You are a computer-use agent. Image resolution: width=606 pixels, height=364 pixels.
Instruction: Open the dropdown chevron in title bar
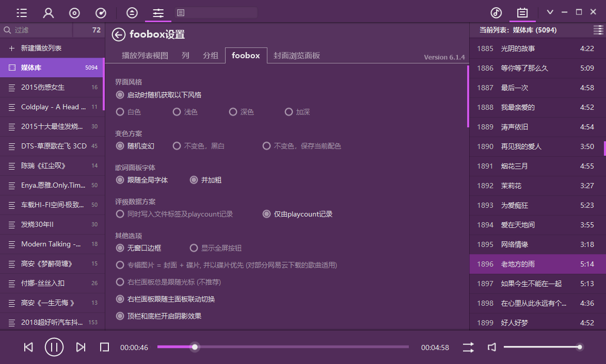tap(550, 12)
